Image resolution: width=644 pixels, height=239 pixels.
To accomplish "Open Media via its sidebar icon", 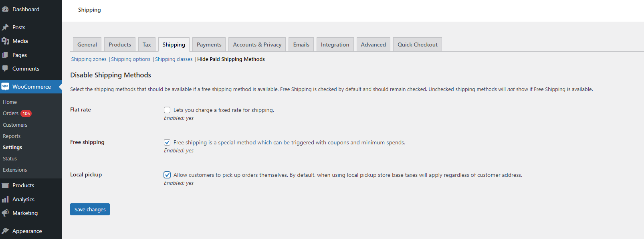I will pos(5,41).
